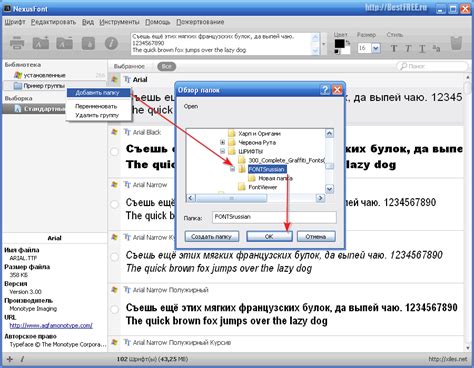Viewport: 474px width, 368px height.
Task: Select the Arial Narrow font radio circle
Action: pyautogui.click(x=114, y=204)
